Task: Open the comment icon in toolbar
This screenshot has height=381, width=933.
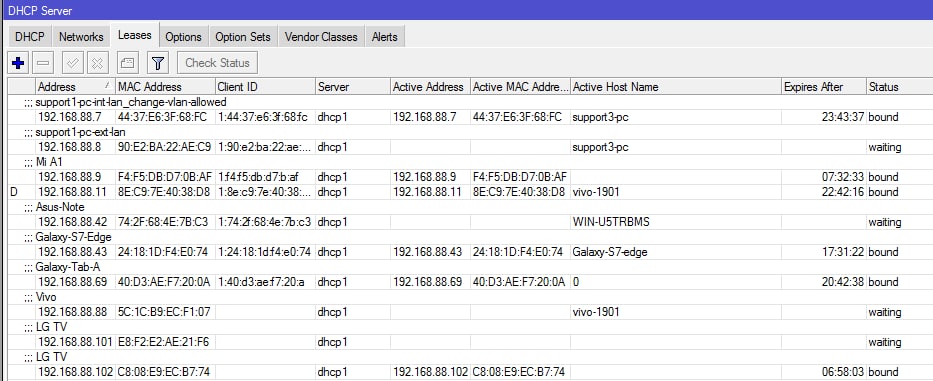Action: pos(128,63)
